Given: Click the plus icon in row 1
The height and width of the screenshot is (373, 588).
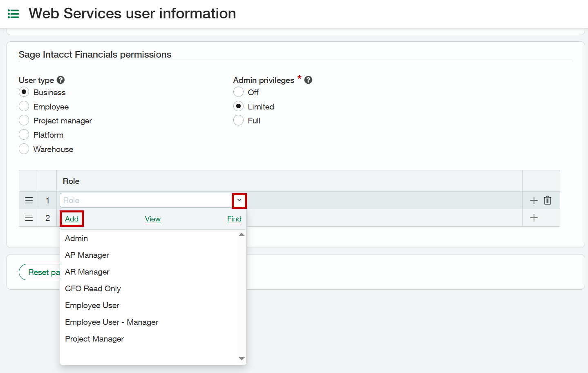Looking at the screenshot, I should 534,200.
